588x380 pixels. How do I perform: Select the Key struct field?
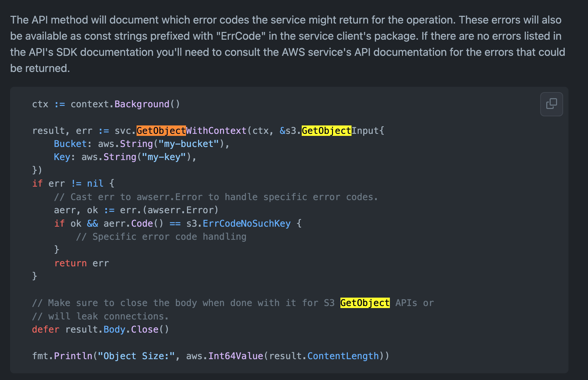click(x=62, y=157)
